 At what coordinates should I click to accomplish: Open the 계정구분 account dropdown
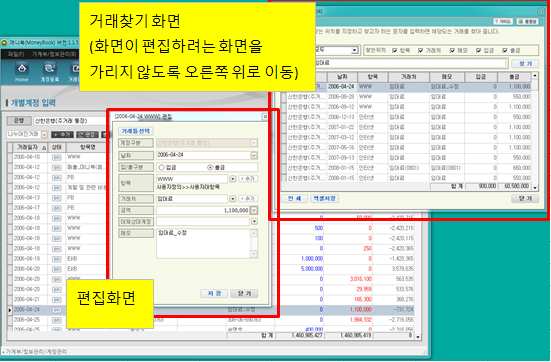pos(254,143)
